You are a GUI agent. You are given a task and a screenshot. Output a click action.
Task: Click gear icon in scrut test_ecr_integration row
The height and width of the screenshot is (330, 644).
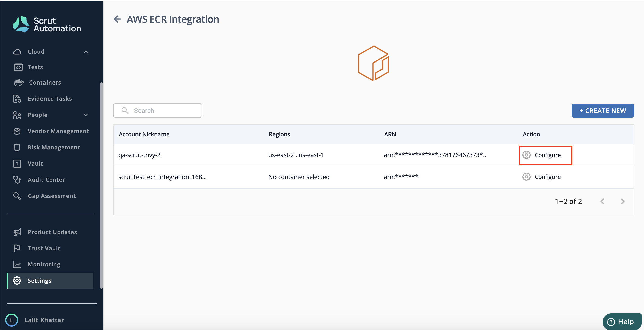tap(526, 177)
